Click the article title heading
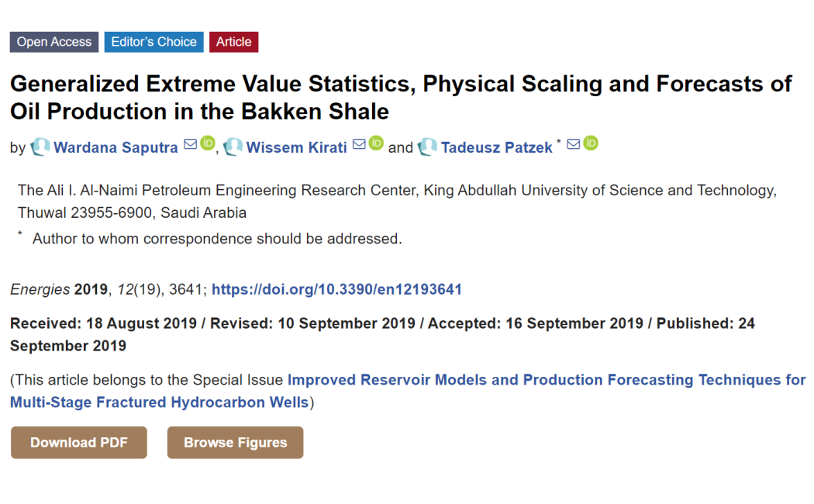This screenshot has height=504, width=814. [x=401, y=98]
